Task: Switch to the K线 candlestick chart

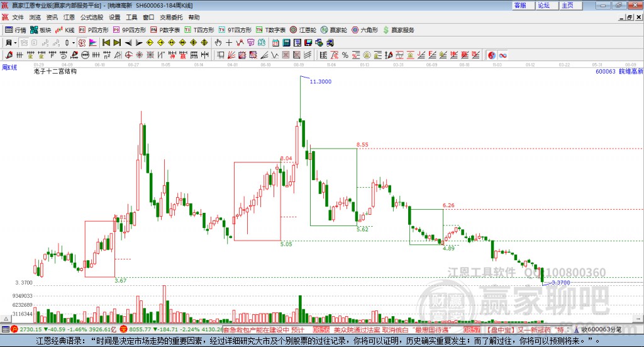Action: tap(65, 30)
